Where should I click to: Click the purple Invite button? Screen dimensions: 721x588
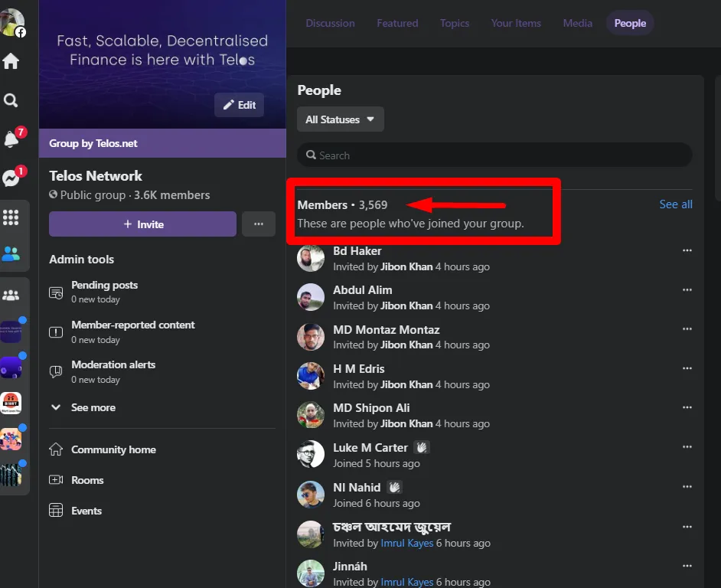coord(142,224)
